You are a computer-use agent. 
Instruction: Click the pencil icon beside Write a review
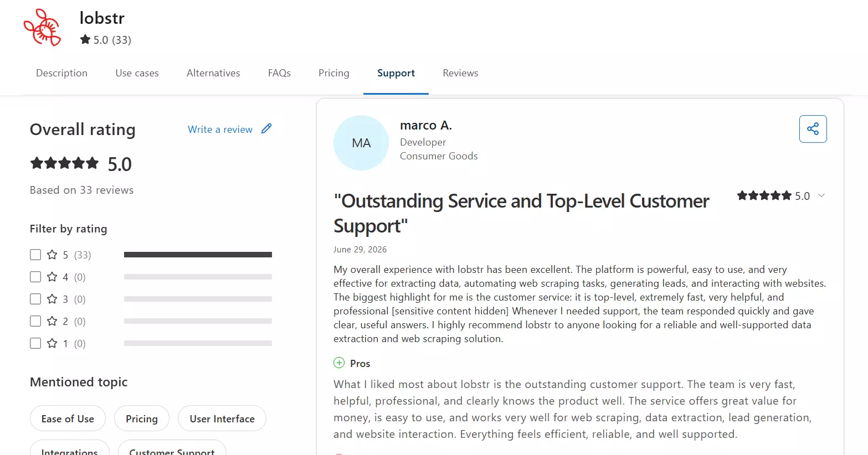click(266, 128)
